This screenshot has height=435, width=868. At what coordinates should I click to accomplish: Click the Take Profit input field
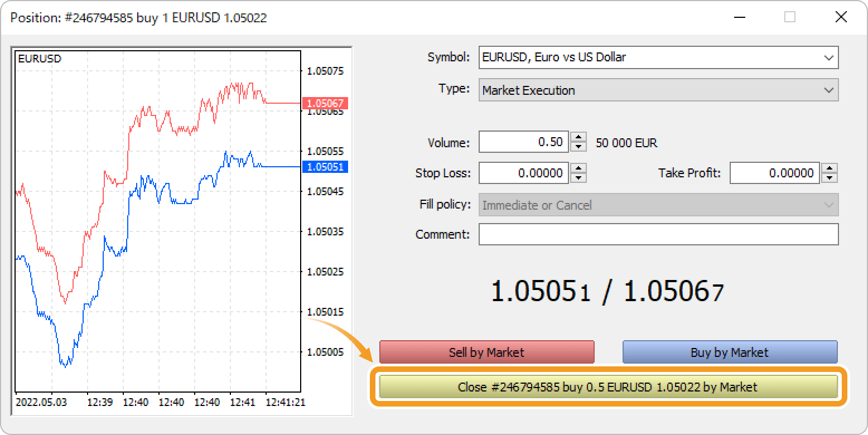click(x=775, y=173)
